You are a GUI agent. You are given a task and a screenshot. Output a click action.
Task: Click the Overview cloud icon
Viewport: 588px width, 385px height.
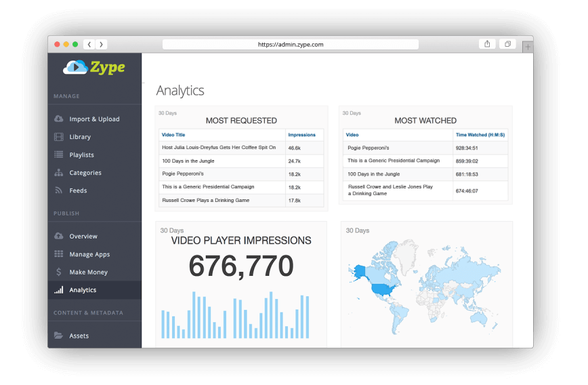pyautogui.click(x=59, y=237)
